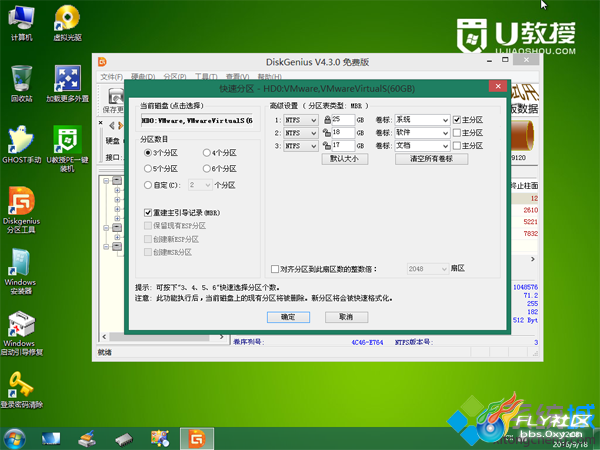The width and height of the screenshot is (600, 450).
Task: Click 取消 to cancel dialog
Action: (346, 317)
